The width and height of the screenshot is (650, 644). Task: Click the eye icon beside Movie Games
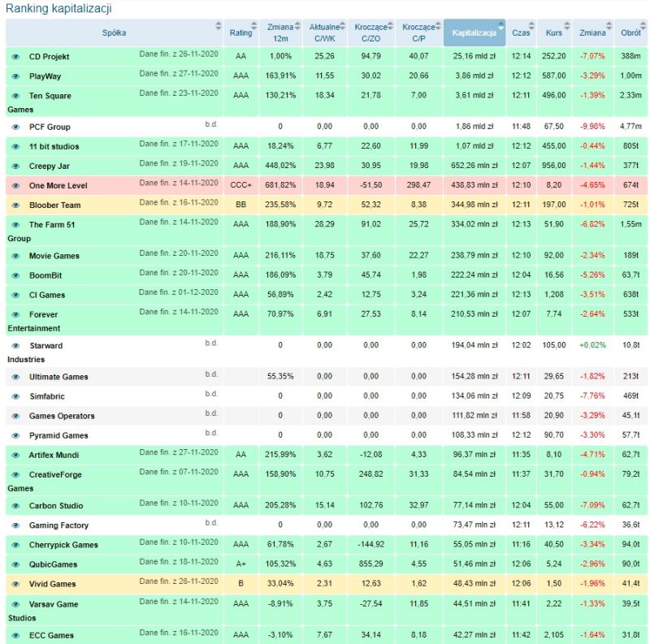[x=15, y=256]
